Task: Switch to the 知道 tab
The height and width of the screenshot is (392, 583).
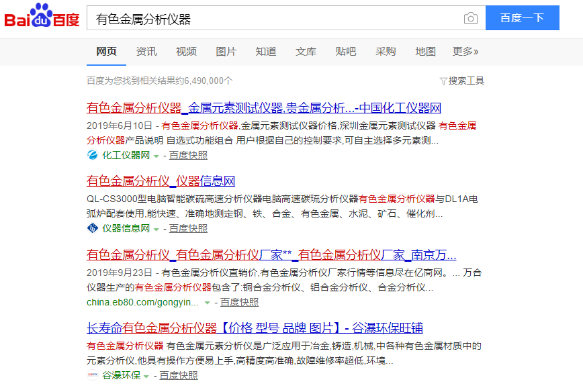Action: pos(266,51)
